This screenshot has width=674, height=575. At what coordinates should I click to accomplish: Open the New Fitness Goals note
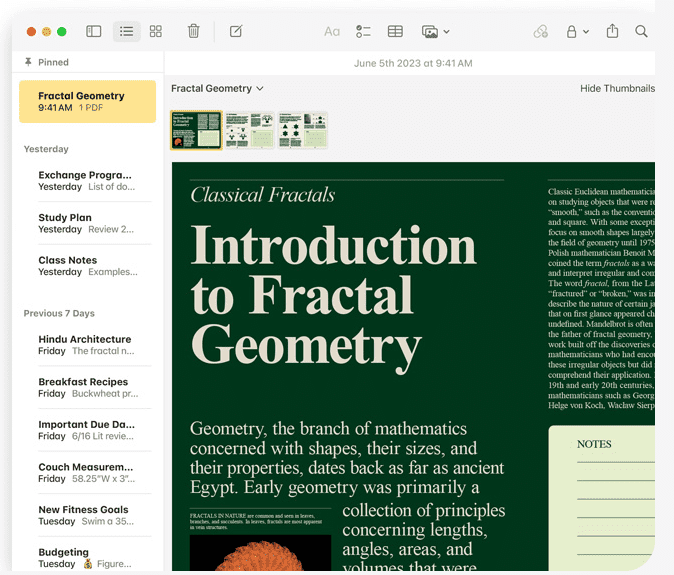pos(87,515)
